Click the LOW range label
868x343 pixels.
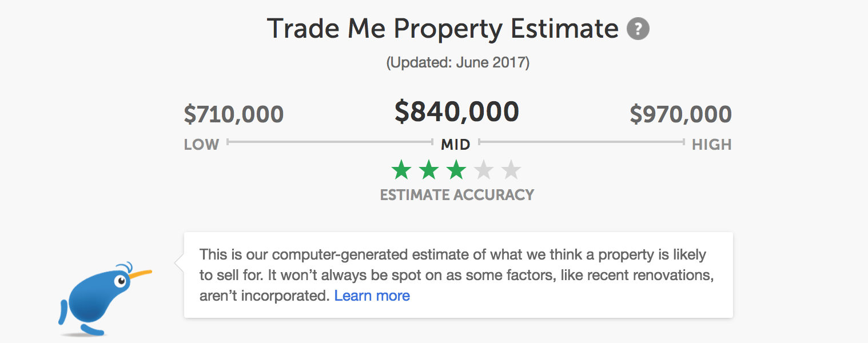click(x=201, y=145)
